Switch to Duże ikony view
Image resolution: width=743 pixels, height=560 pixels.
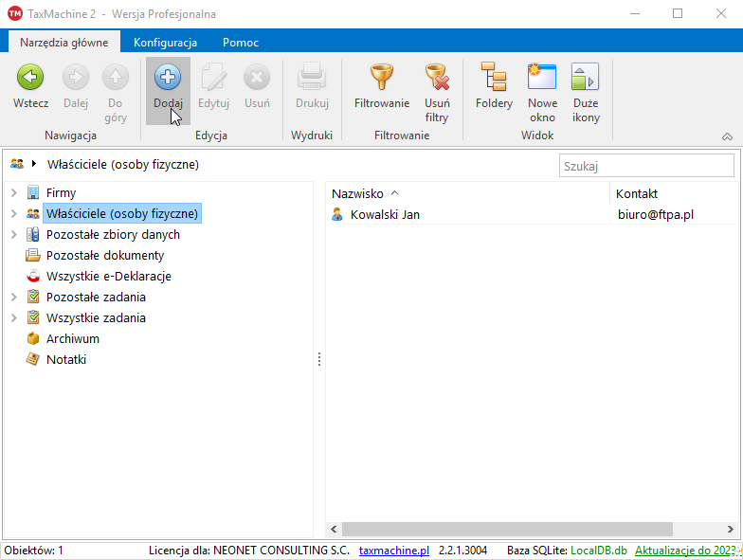586,79
